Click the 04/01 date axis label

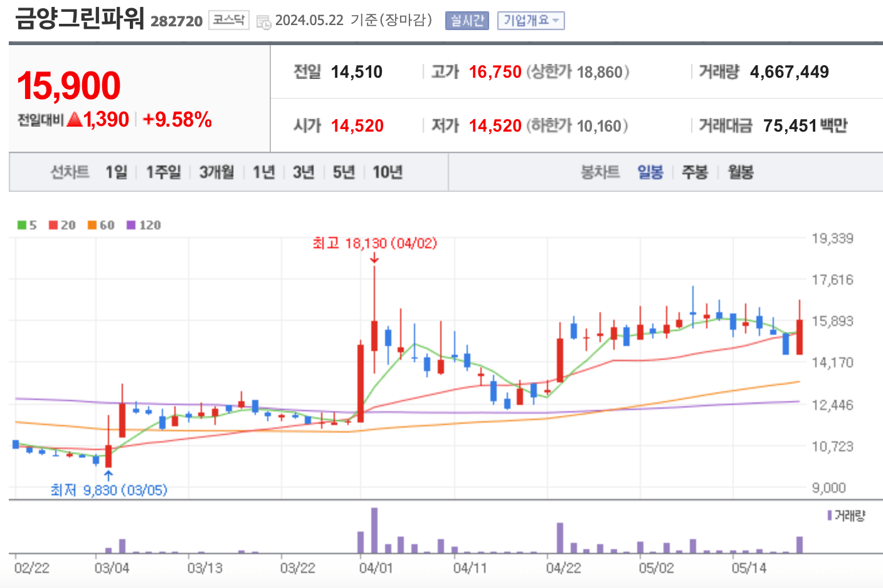click(x=376, y=568)
